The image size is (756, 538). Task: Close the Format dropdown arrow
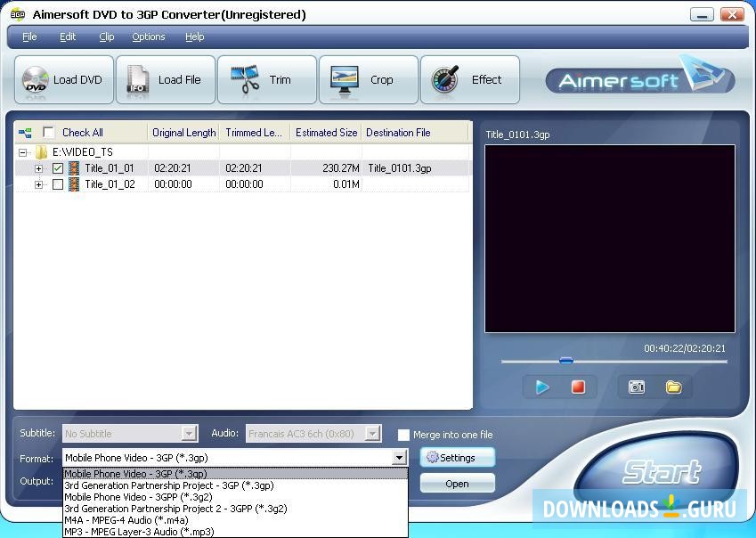point(399,458)
